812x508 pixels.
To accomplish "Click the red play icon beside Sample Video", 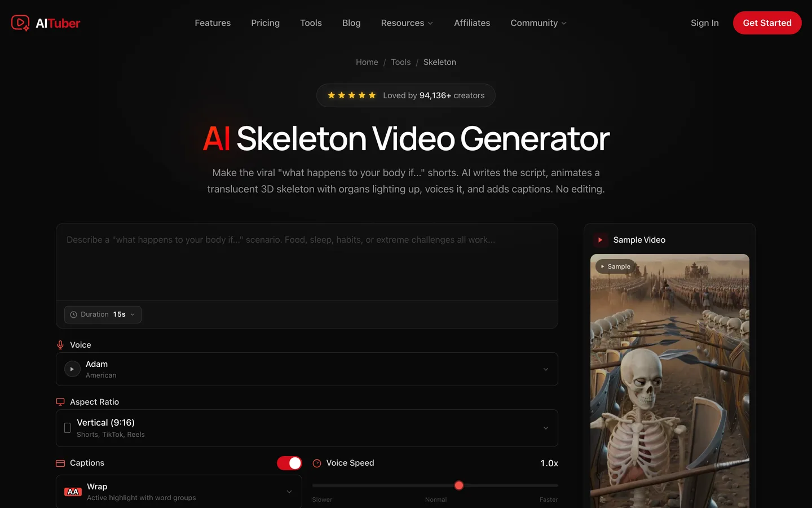I will (600, 240).
